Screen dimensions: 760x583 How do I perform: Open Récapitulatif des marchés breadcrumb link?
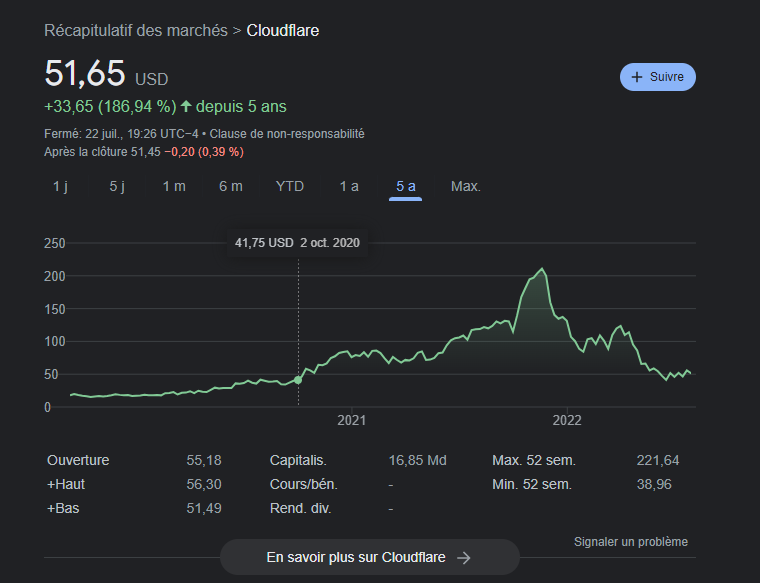pyautogui.click(x=136, y=31)
